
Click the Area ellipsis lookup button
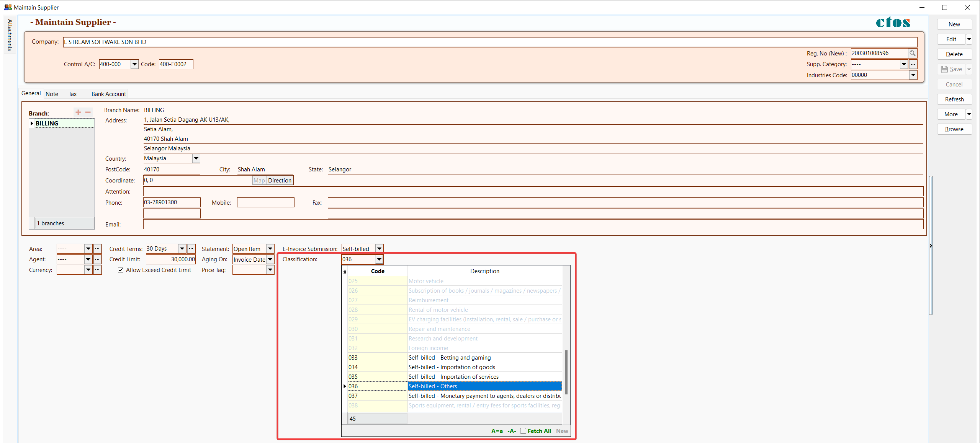click(x=97, y=249)
